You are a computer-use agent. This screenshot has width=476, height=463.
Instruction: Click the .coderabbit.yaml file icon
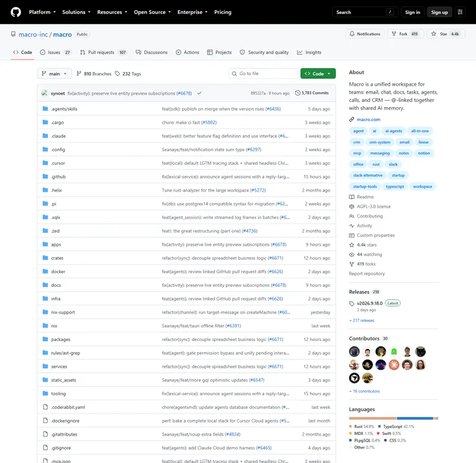pyautogui.click(x=45, y=407)
